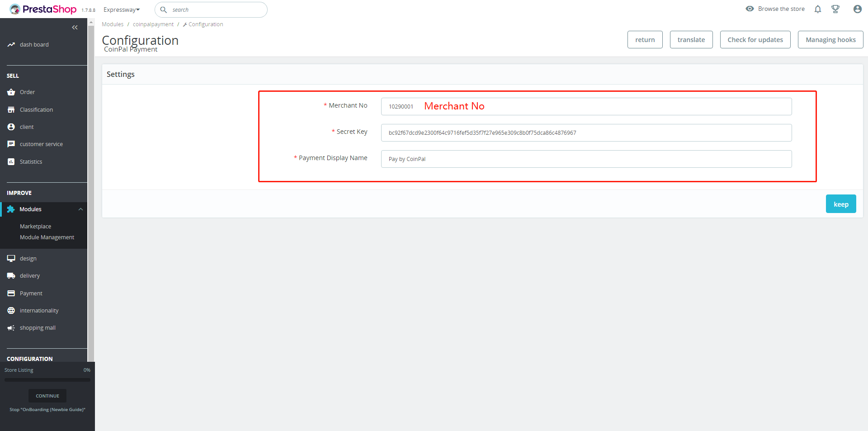
Task: Click the sidebar scrollbar up arrow
Action: [x=91, y=22]
